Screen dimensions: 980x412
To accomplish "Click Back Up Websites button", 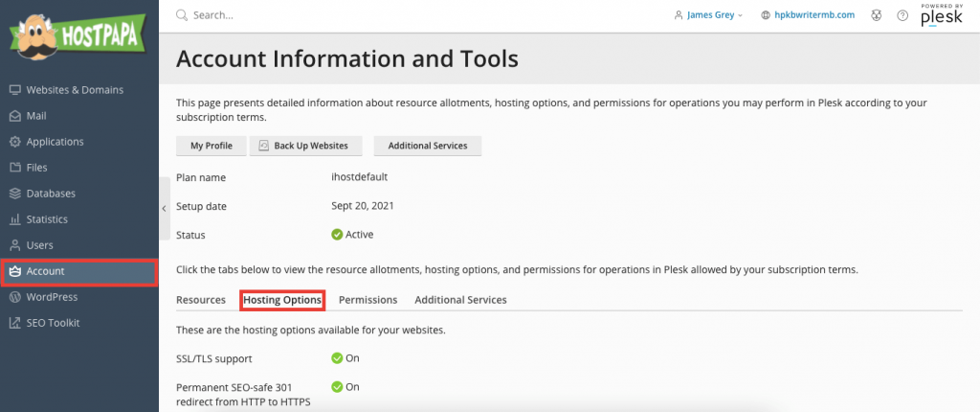I will pos(305,146).
